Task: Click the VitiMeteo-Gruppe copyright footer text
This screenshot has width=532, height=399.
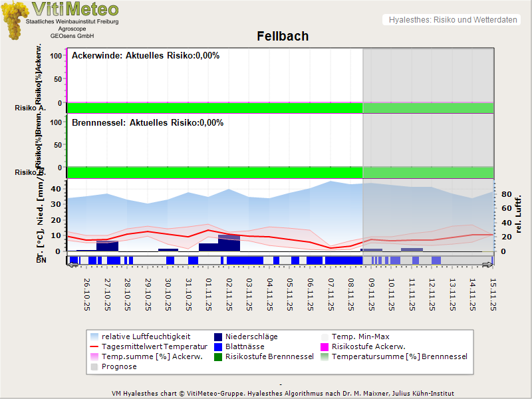Action: pyautogui.click(x=280, y=393)
